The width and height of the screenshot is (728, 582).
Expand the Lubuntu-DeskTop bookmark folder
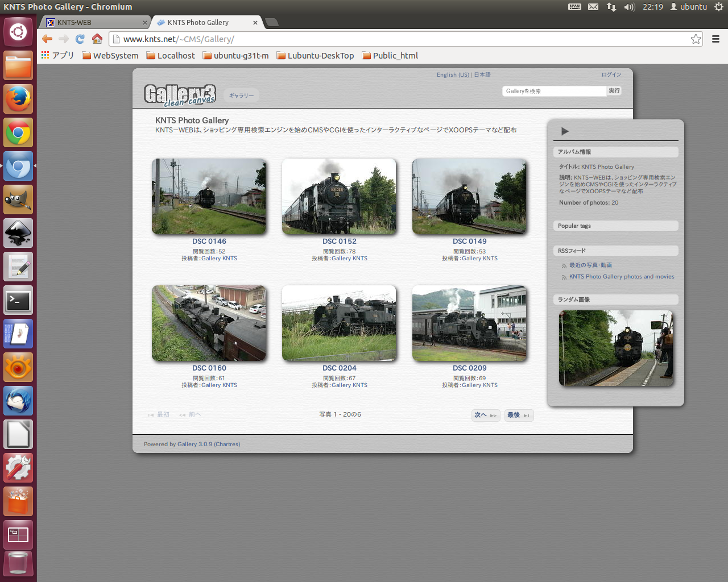(x=315, y=55)
